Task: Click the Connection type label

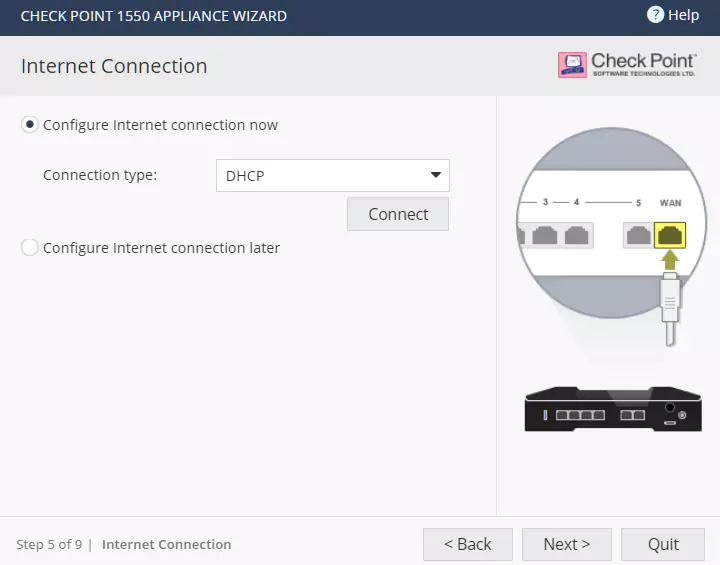Action: [x=100, y=175]
